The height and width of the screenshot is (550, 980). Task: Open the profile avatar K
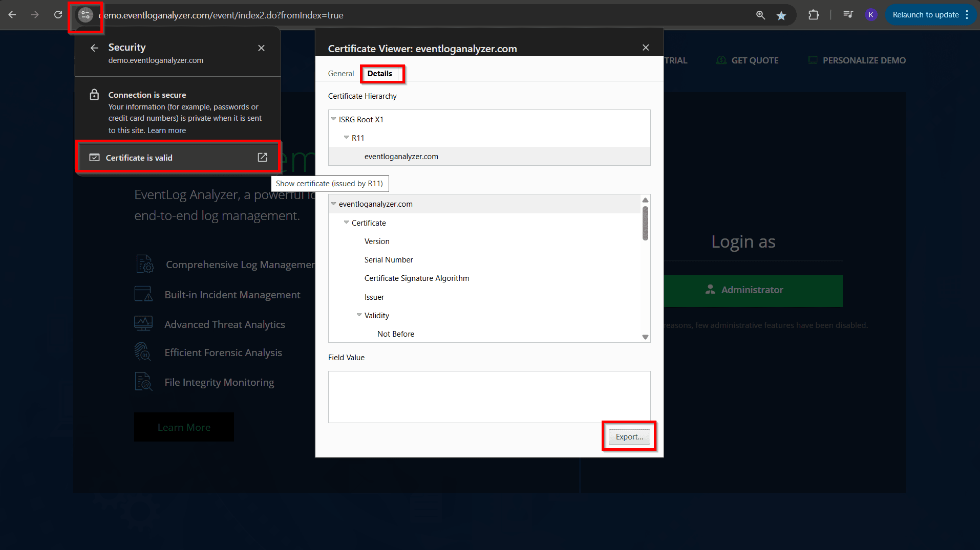[x=871, y=15]
